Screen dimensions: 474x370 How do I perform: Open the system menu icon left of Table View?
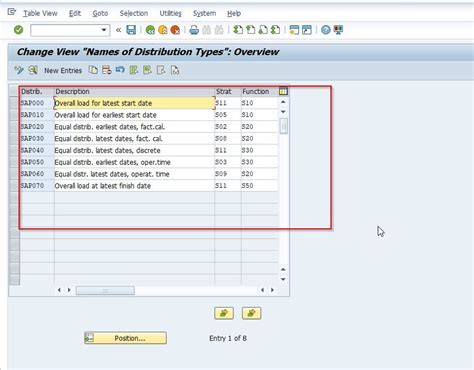12,12
